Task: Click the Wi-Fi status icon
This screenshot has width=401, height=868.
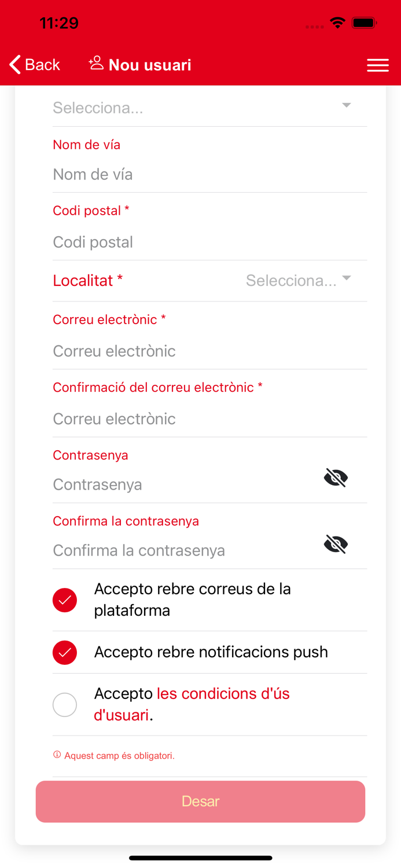Action: click(x=339, y=22)
